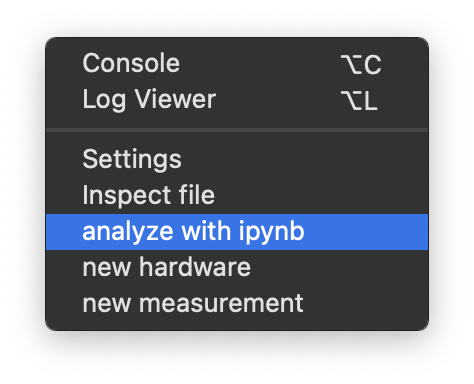Open application Settings
Screen dimensions: 474x384
[x=237, y=159]
